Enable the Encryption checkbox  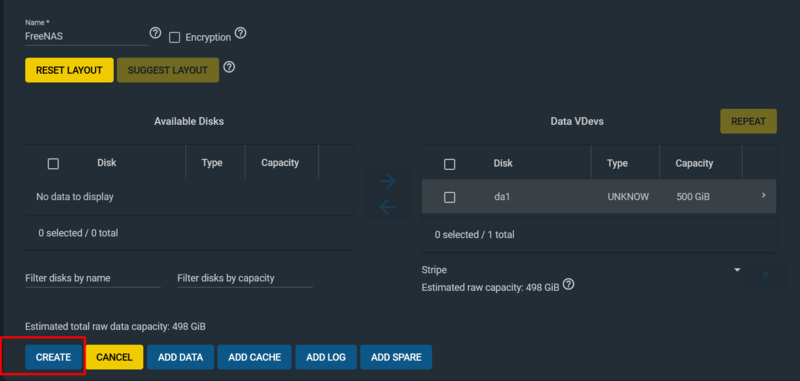(174, 38)
